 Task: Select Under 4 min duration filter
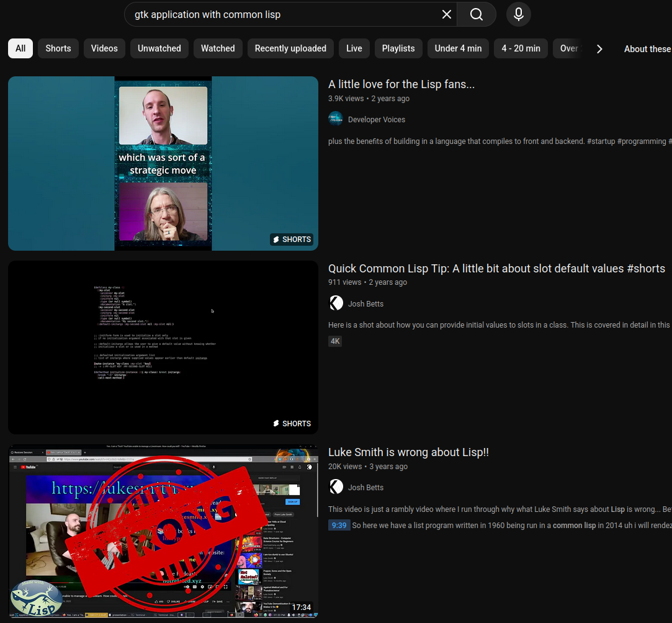tap(458, 48)
